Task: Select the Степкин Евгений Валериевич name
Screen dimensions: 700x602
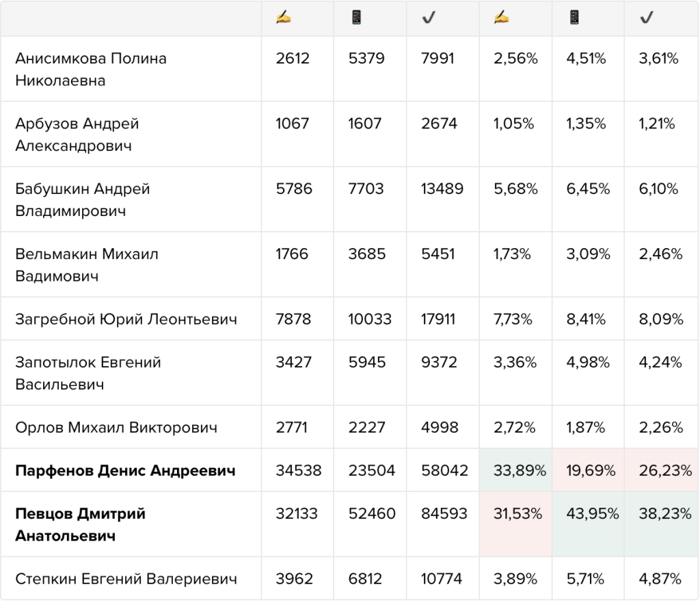Action: pyautogui.click(x=126, y=579)
